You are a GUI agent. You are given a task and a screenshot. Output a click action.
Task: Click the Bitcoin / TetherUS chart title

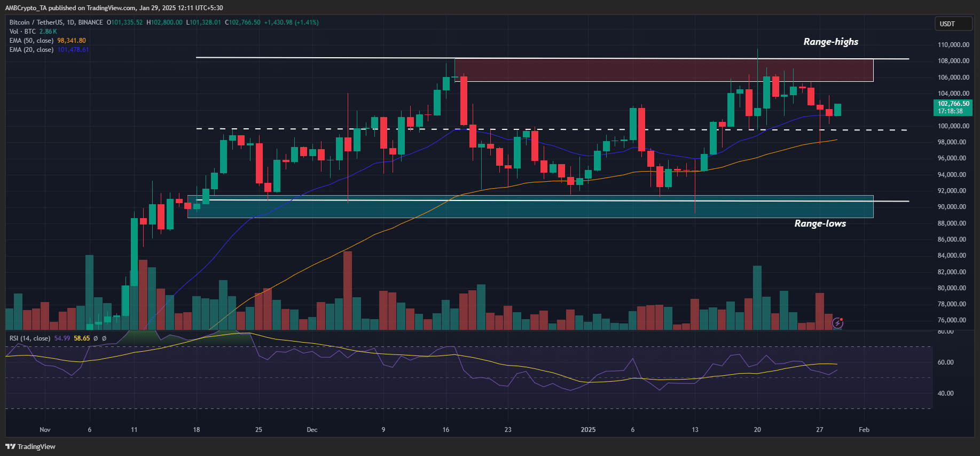(x=56, y=22)
